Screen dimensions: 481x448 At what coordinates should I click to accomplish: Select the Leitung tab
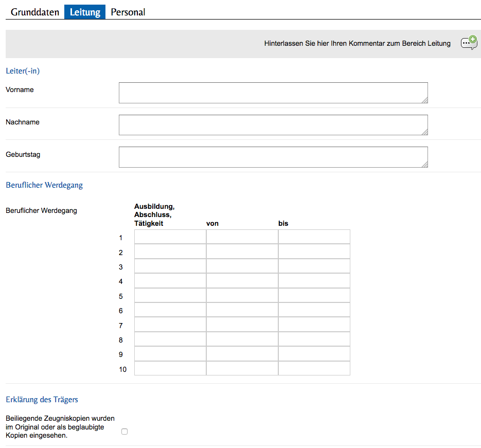pyautogui.click(x=85, y=12)
